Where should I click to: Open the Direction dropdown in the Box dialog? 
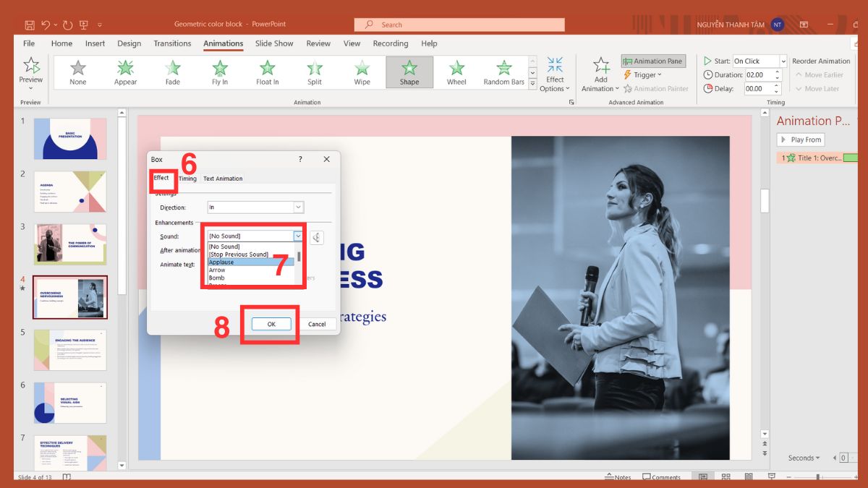click(299, 207)
